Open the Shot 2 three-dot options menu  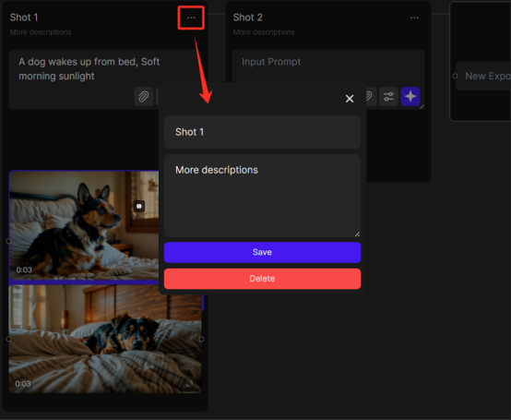click(x=414, y=18)
